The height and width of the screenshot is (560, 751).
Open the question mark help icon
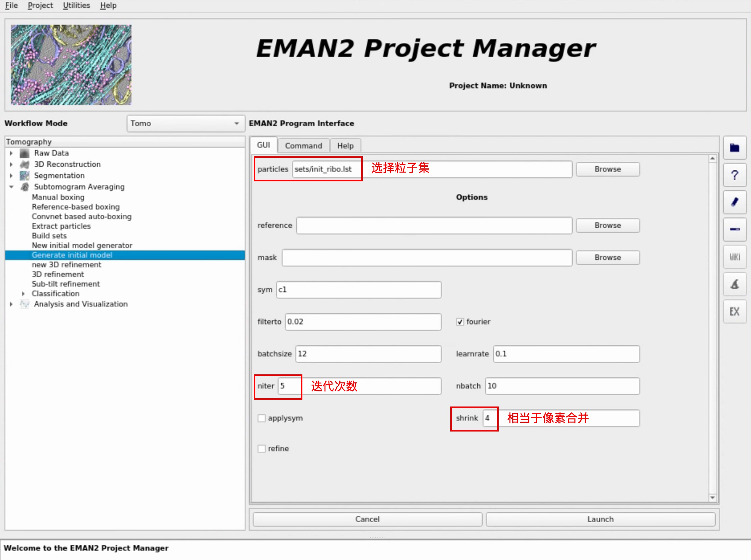[x=735, y=175]
